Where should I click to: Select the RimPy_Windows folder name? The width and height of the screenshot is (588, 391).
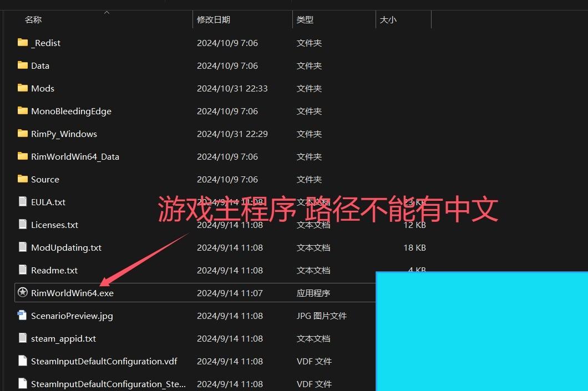[x=64, y=134]
